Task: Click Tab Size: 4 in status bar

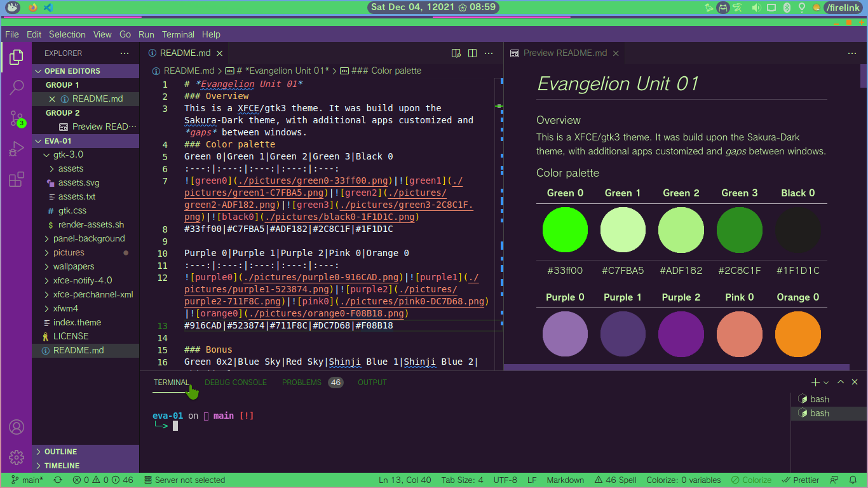Action: coord(462,480)
